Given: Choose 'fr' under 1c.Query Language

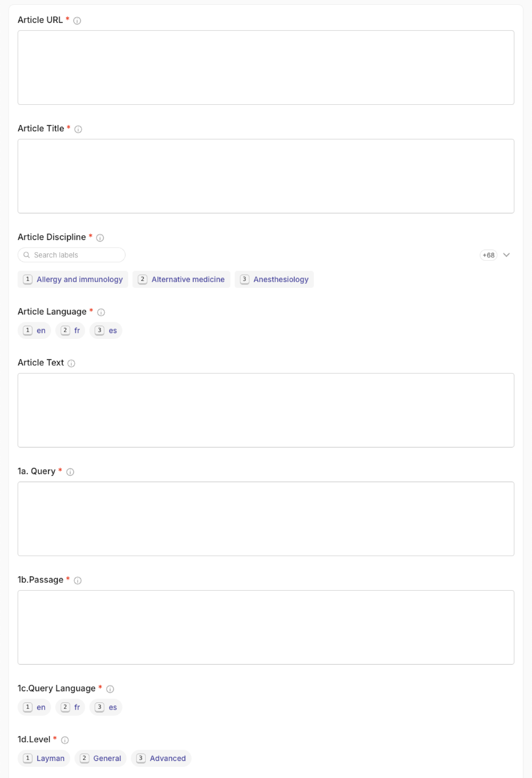Looking at the screenshot, I should tap(70, 707).
